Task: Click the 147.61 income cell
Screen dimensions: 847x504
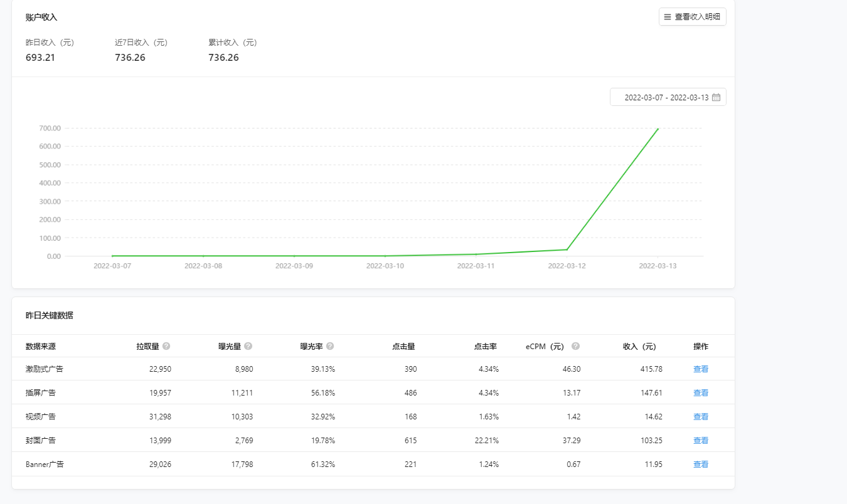Action: click(651, 393)
